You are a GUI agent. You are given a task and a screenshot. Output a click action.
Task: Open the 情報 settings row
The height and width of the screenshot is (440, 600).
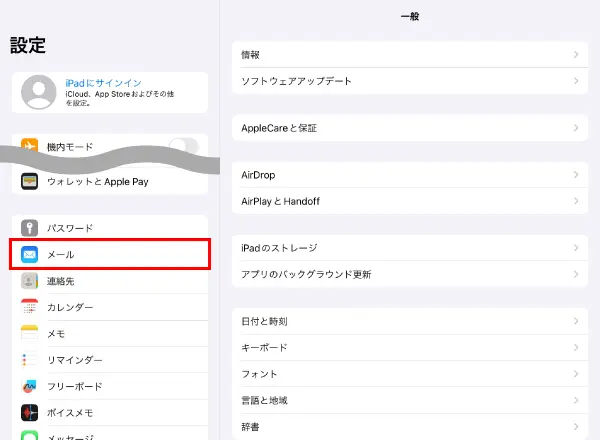(x=410, y=55)
